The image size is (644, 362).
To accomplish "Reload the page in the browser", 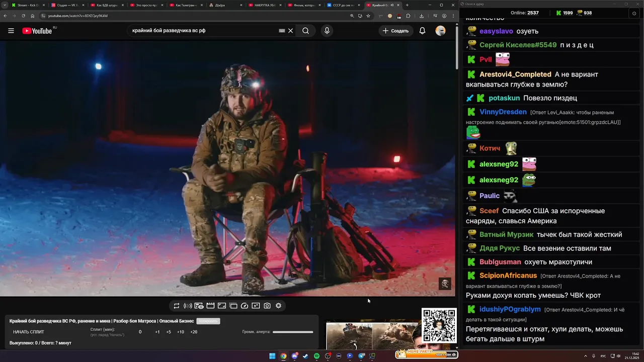I will pyautogui.click(x=23, y=16).
